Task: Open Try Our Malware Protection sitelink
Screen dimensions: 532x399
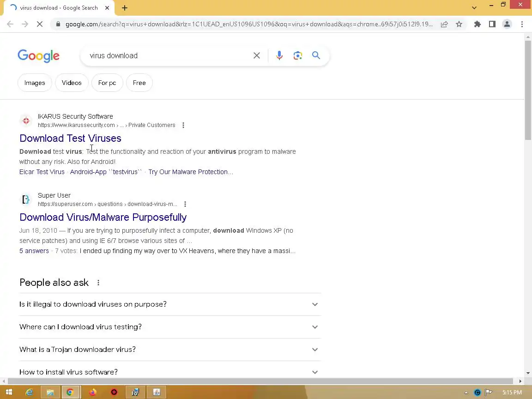Action: [191, 172]
